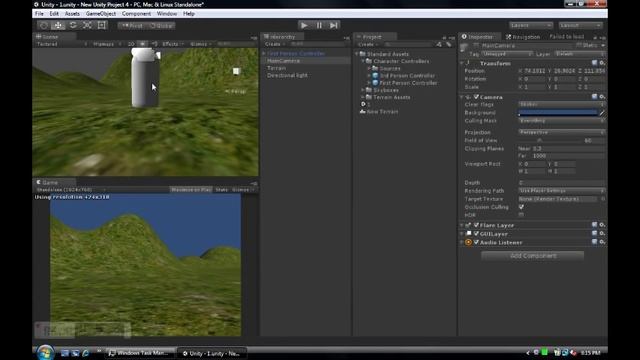Click the Pause button
640x360 pixels.
(319, 25)
